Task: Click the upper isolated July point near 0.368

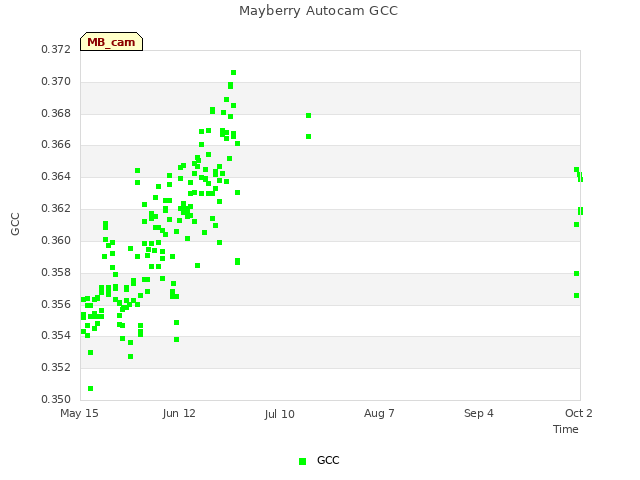Action: (x=309, y=116)
